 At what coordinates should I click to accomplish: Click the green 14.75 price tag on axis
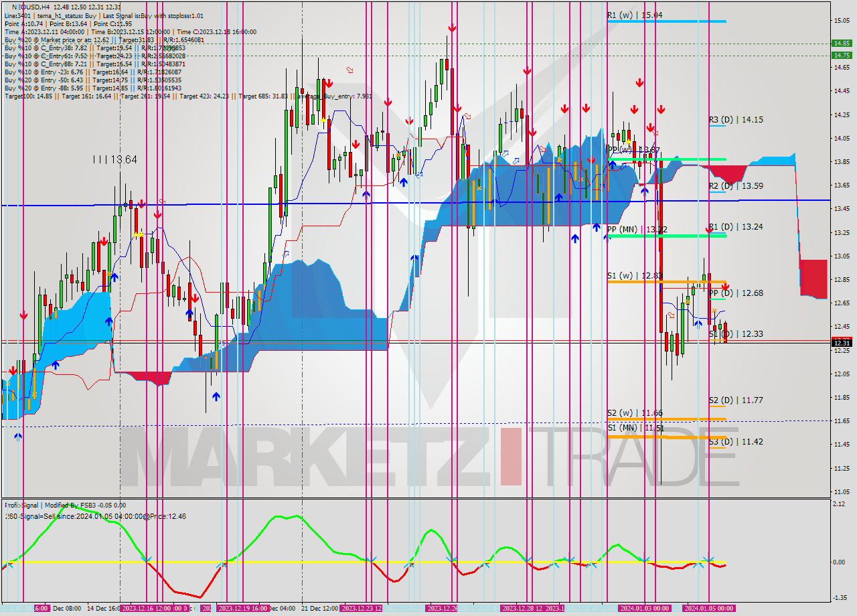[841, 55]
